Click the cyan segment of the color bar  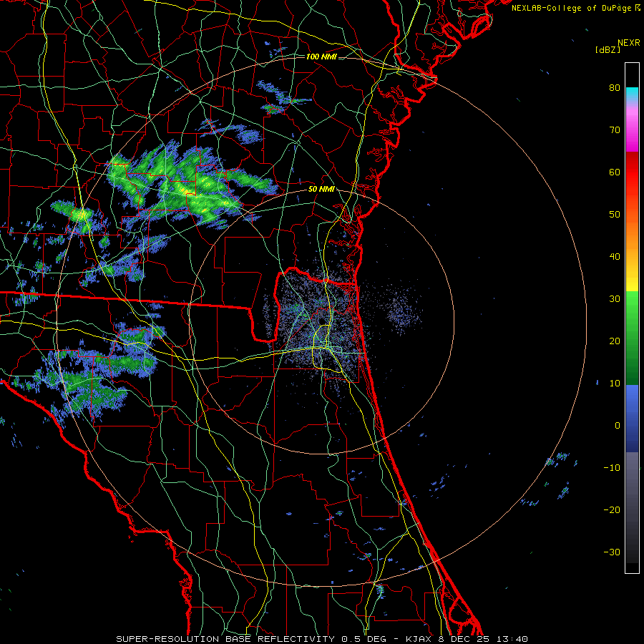632,94
